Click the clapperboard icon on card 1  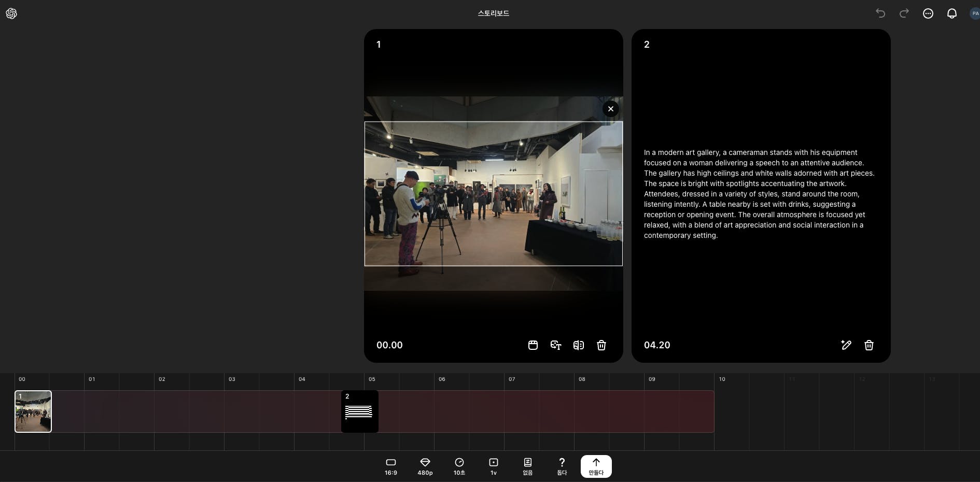click(x=533, y=345)
